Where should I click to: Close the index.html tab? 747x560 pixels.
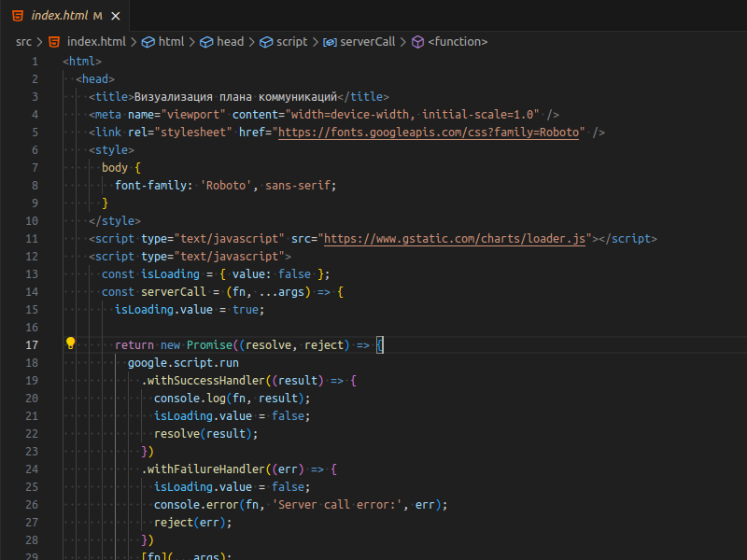tap(115, 16)
